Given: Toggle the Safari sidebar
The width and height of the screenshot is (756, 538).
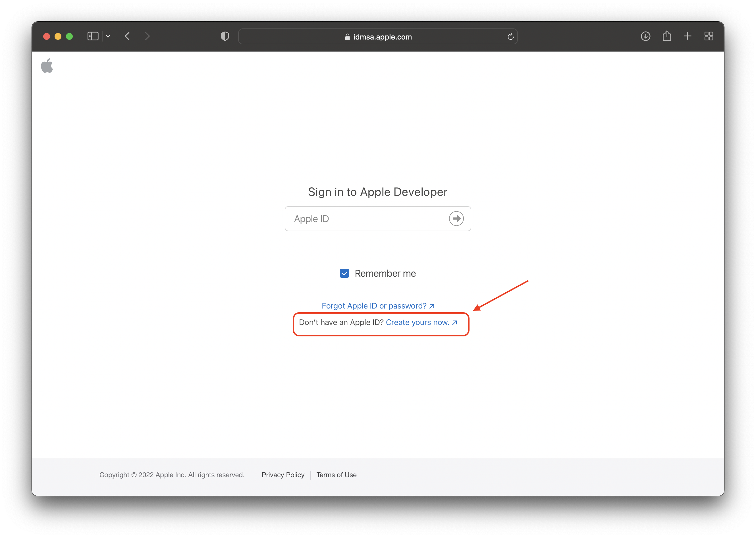Looking at the screenshot, I should tap(93, 36).
